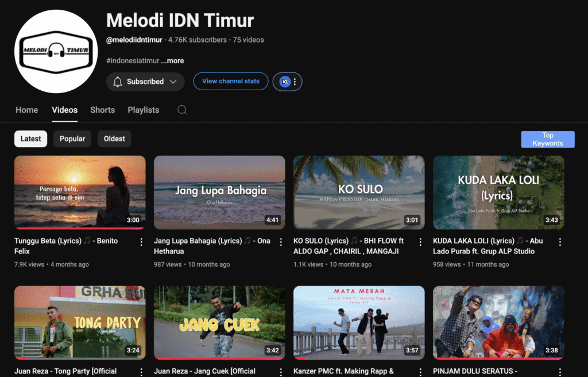Image resolution: width=588 pixels, height=377 pixels.
Task: Open Juan Reza - Jang Cuek title
Action: coord(205,371)
